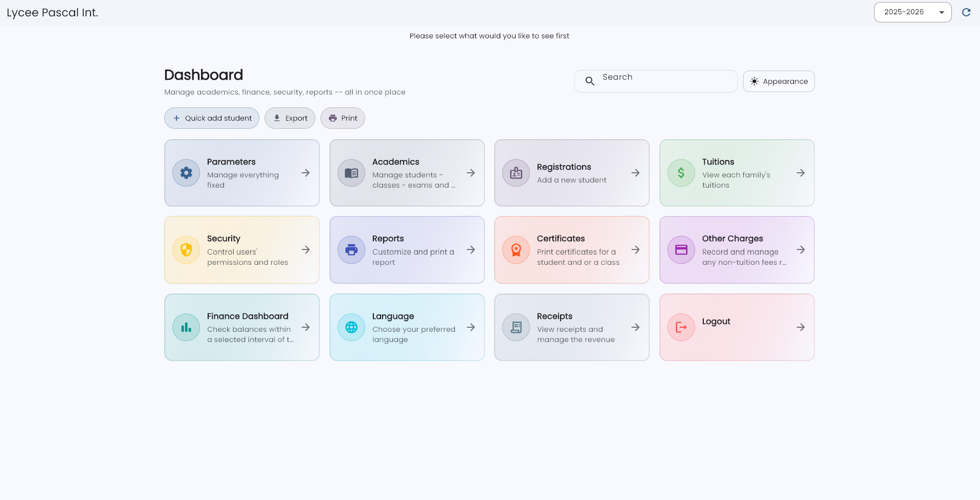
Task: Click the Other Charges card icon
Action: (681, 250)
